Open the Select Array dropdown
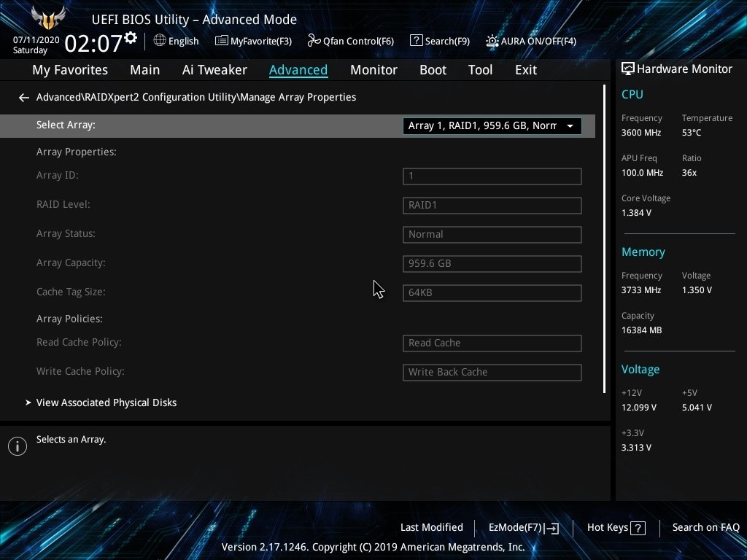Viewport: 747px width, 560px height. (492, 126)
